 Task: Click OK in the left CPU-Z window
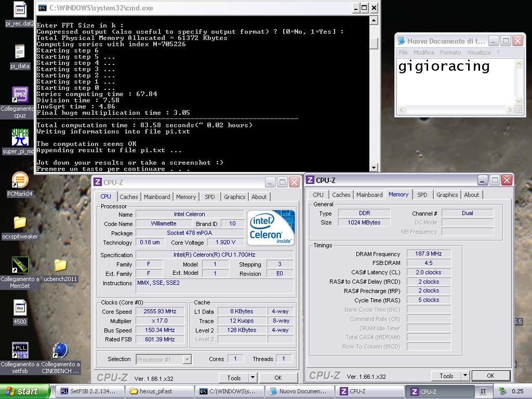[x=278, y=377]
